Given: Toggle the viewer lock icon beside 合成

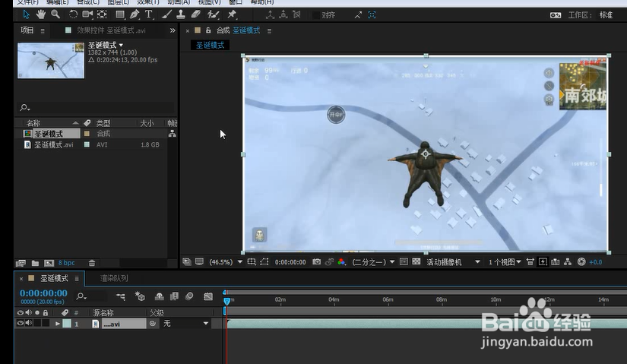Looking at the screenshot, I should (208, 30).
